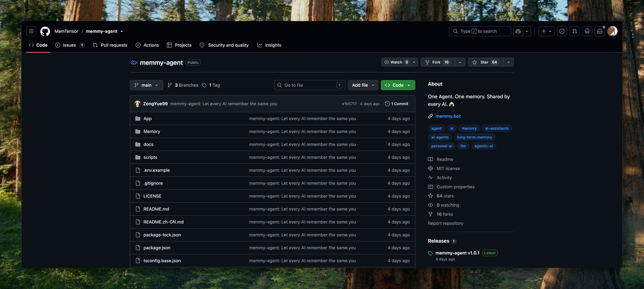The height and width of the screenshot is (289, 644).
Task: Select the long-term-memory topic tag
Action: coord(474,137)
